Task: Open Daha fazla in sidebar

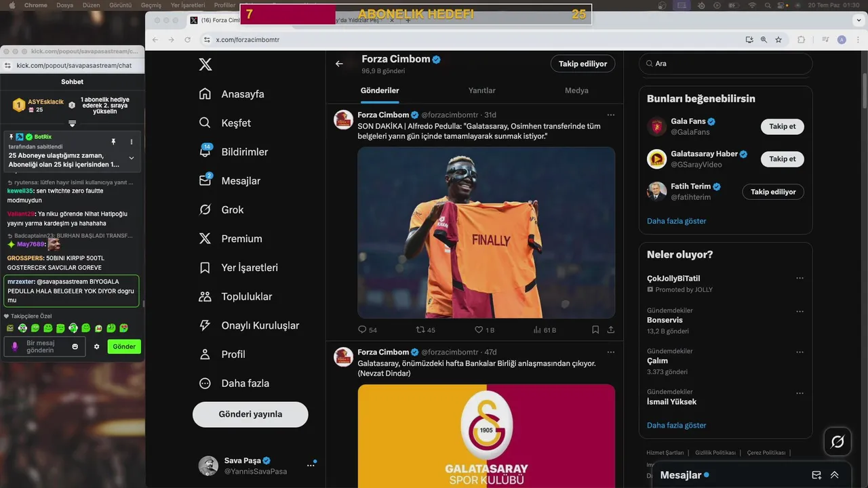Action: (234, 383)
